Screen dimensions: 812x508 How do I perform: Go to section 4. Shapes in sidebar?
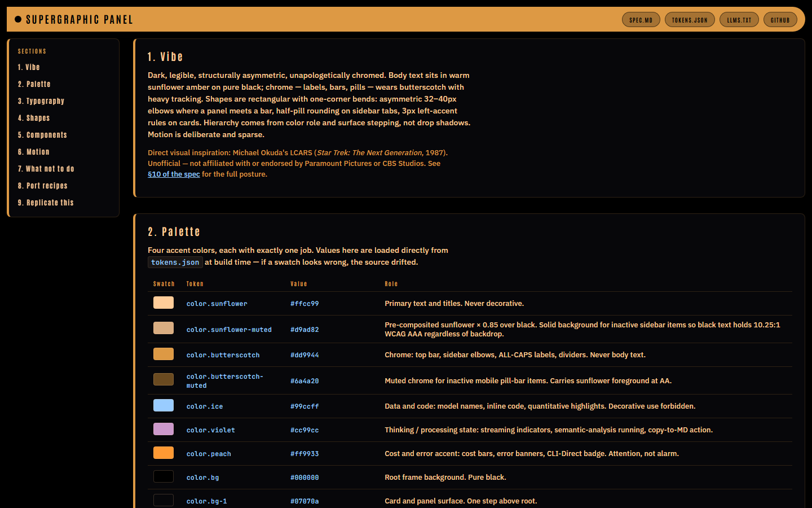pos(34,118)
